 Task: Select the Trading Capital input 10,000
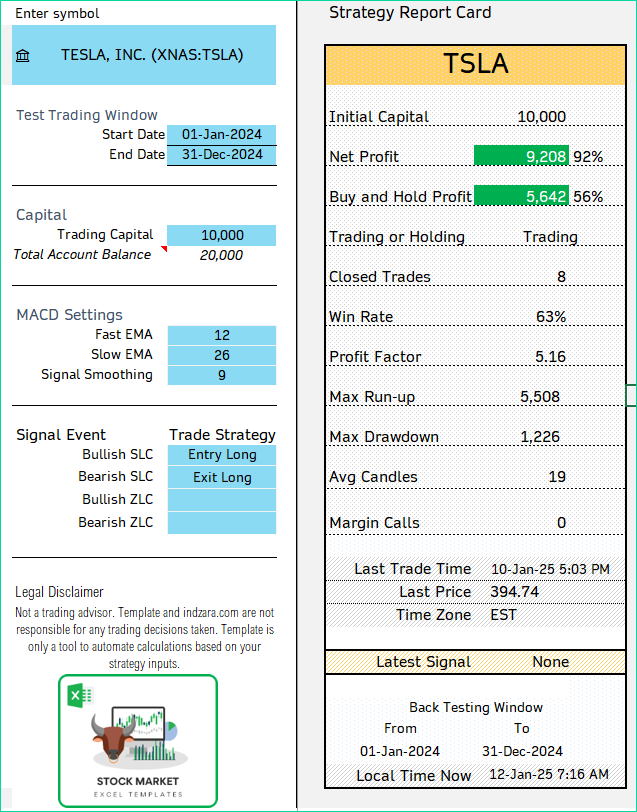click(x=222, y=235)
